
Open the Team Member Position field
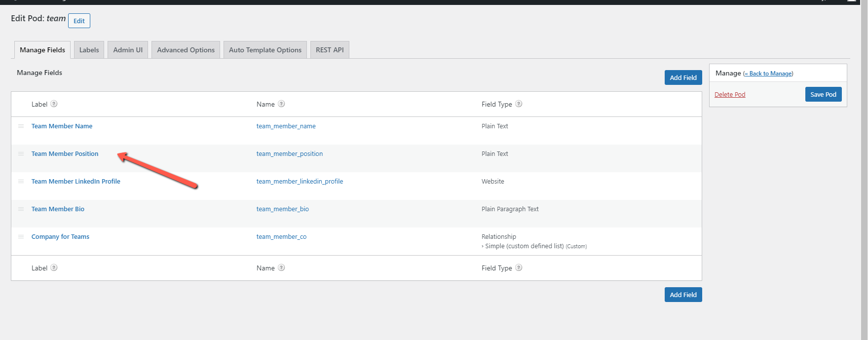coord(65,154)
